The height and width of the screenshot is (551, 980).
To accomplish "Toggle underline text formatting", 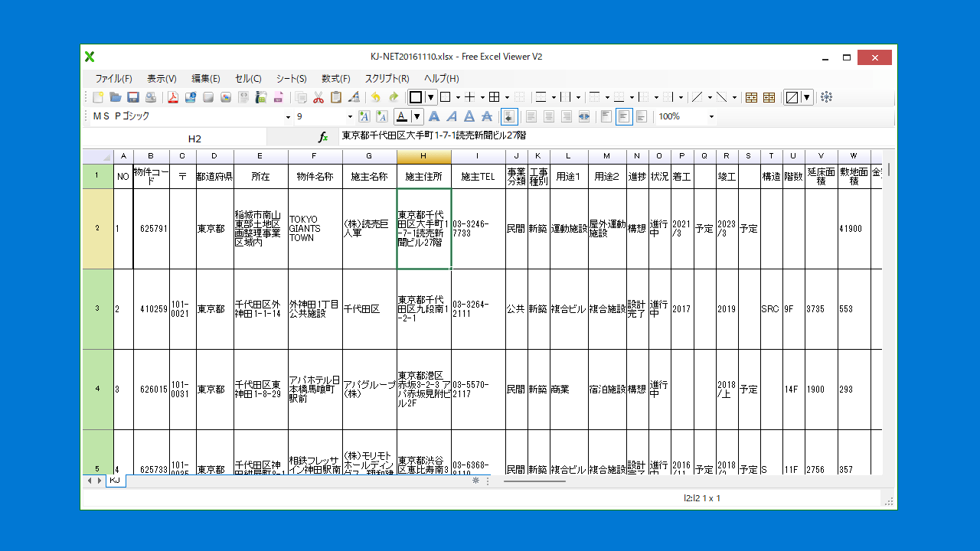I will tap(469, 116).
